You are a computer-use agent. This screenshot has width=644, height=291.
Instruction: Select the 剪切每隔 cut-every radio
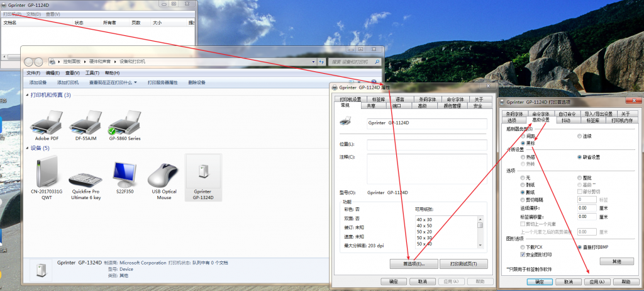[523, 200]
